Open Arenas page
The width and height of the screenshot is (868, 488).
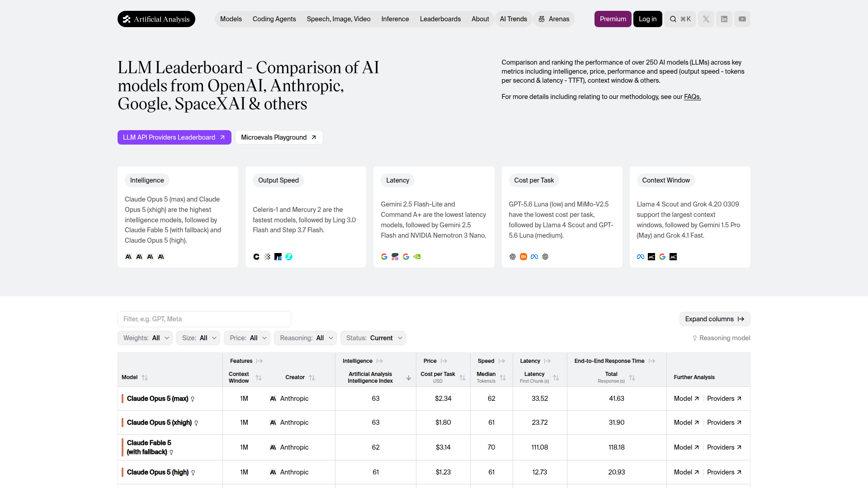tap(554, 19)
